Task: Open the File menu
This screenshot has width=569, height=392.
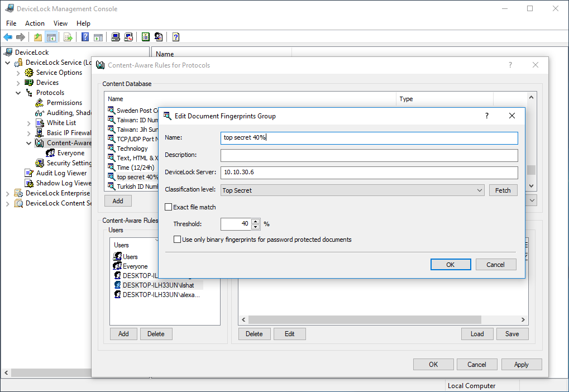Action: (11, 23)
